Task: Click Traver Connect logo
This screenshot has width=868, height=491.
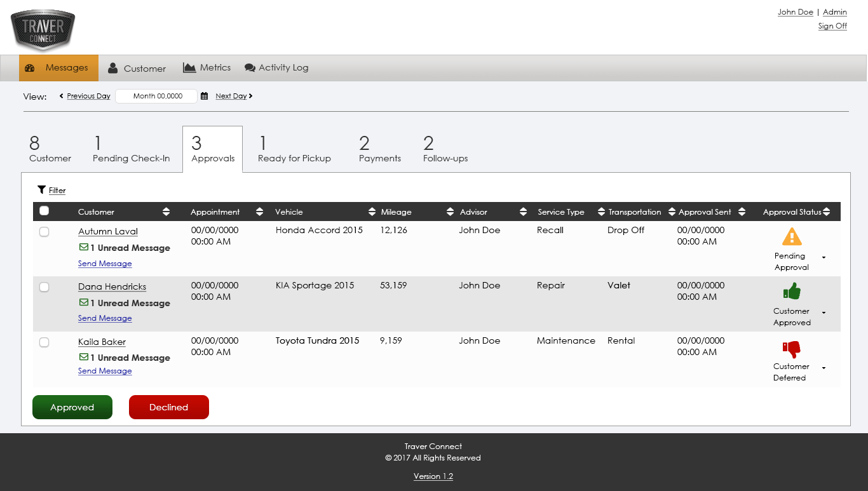Action: point(43,30)
